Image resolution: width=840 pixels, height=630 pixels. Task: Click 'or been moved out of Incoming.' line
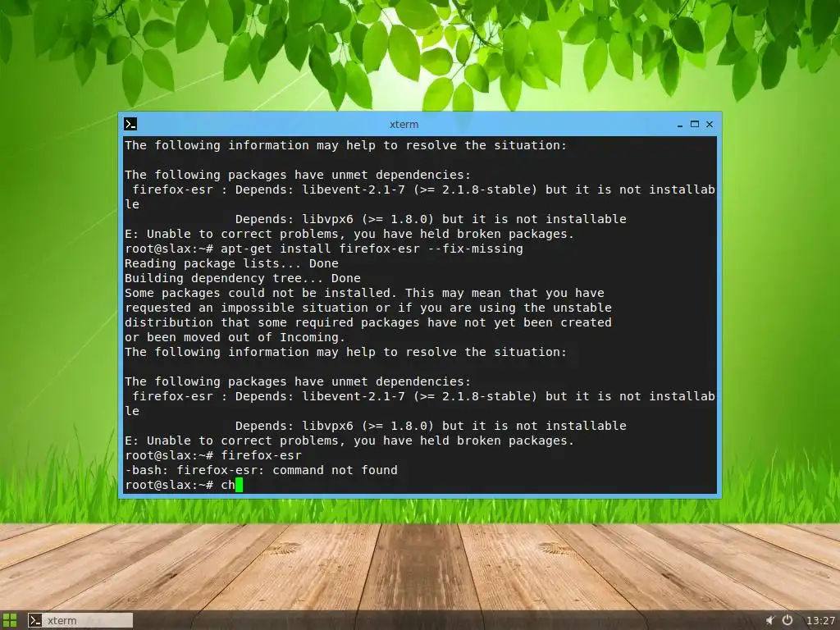pos(235,337)
